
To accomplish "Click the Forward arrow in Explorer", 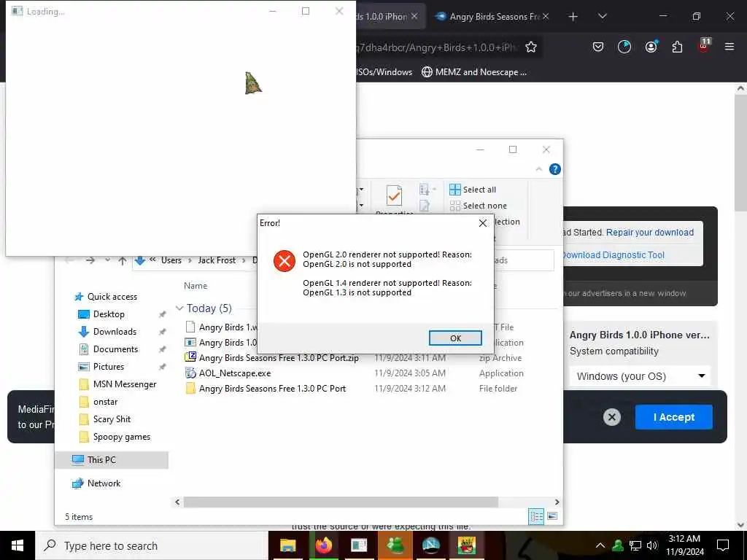I will [90, 260].
